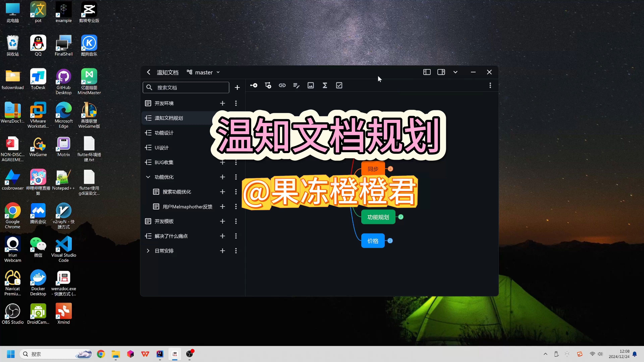
Task: Toggle split-view layout mode
Action: click(441, 72)
